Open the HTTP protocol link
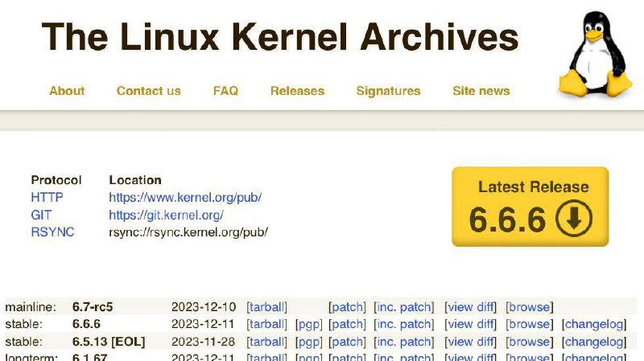 pyautogui.click(x=47, y=197)
